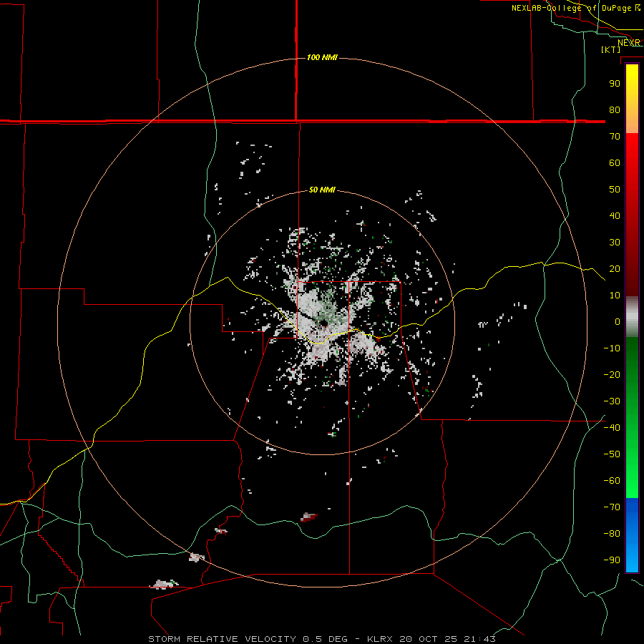Click the 100 NMI range ring label

point(322,57)
